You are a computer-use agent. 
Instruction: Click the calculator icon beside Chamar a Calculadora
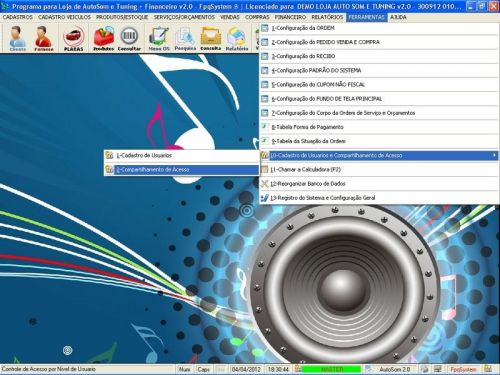click(265, 169)
